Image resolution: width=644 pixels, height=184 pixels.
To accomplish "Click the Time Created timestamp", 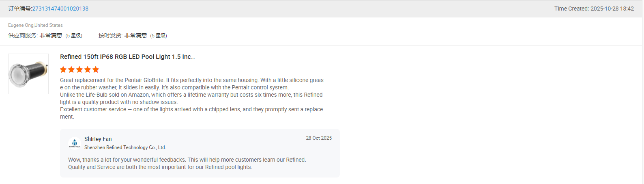I will (594, 9).
